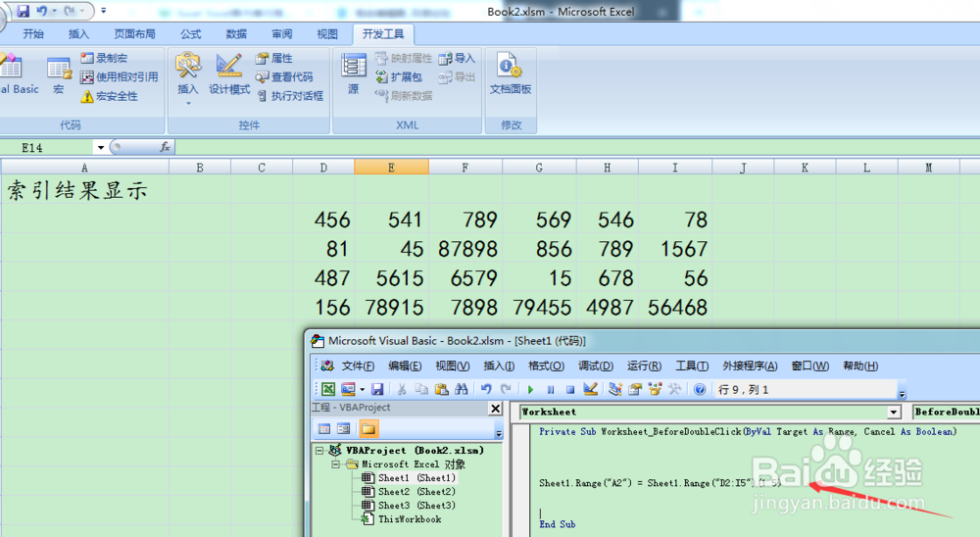This screenshot has height=537, width=980.
Task: Open Insert UserForm dropdown arrow in VBA toolbar
Action: [362, 389]
